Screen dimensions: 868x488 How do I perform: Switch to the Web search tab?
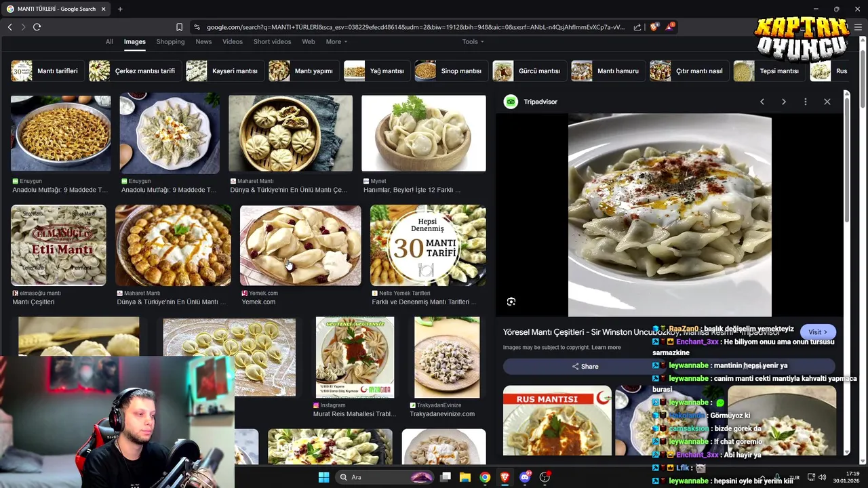(308, 41)
